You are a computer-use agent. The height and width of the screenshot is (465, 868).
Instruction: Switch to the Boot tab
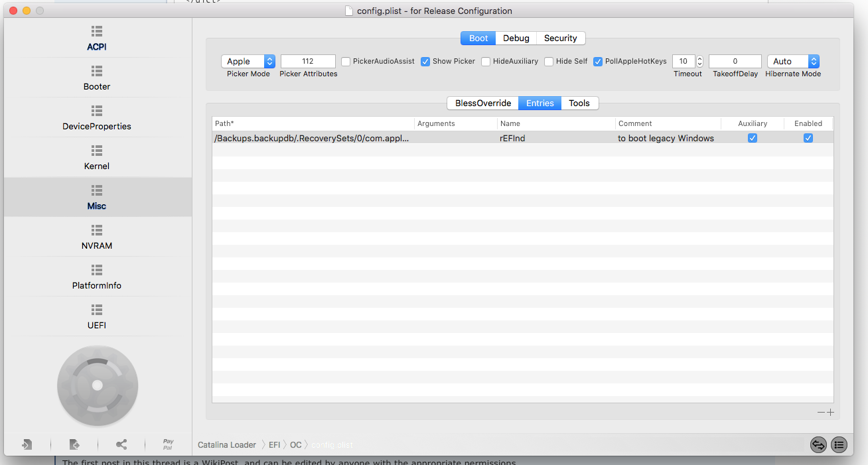pos(478,38)
